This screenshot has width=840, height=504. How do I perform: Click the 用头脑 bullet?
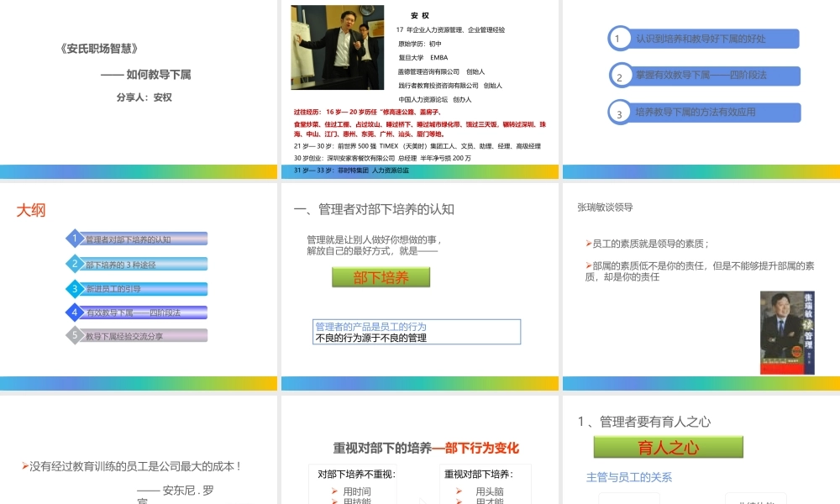pyautogui.click(x=480, y=491)
